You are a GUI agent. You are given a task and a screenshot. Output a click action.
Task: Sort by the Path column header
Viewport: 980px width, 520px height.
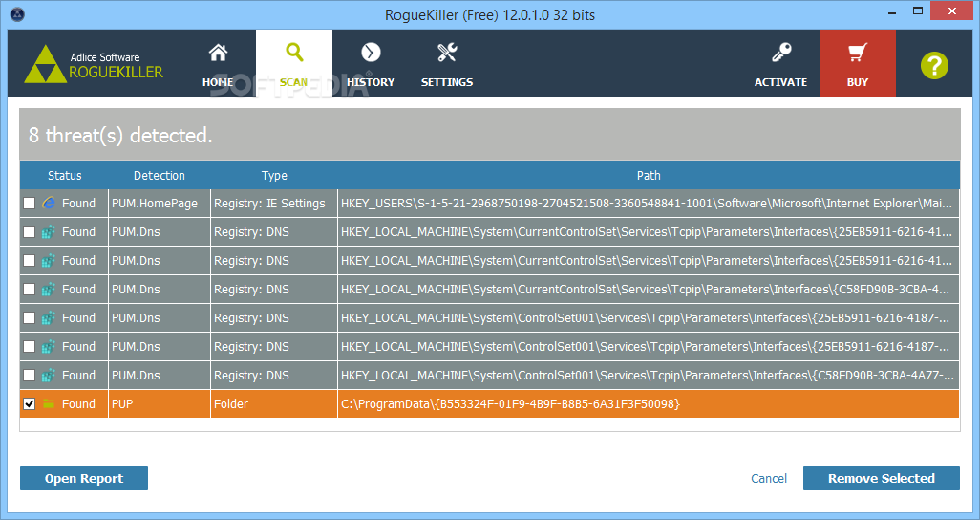[x=649, y=175]
